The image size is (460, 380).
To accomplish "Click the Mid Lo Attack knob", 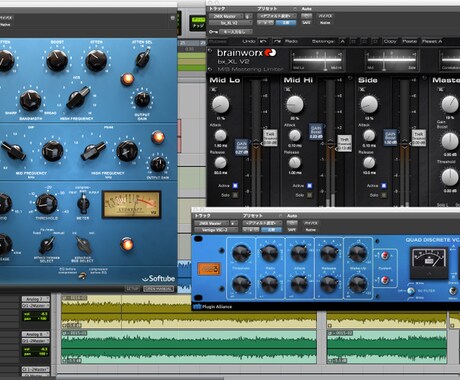I will tap(220, 136).
